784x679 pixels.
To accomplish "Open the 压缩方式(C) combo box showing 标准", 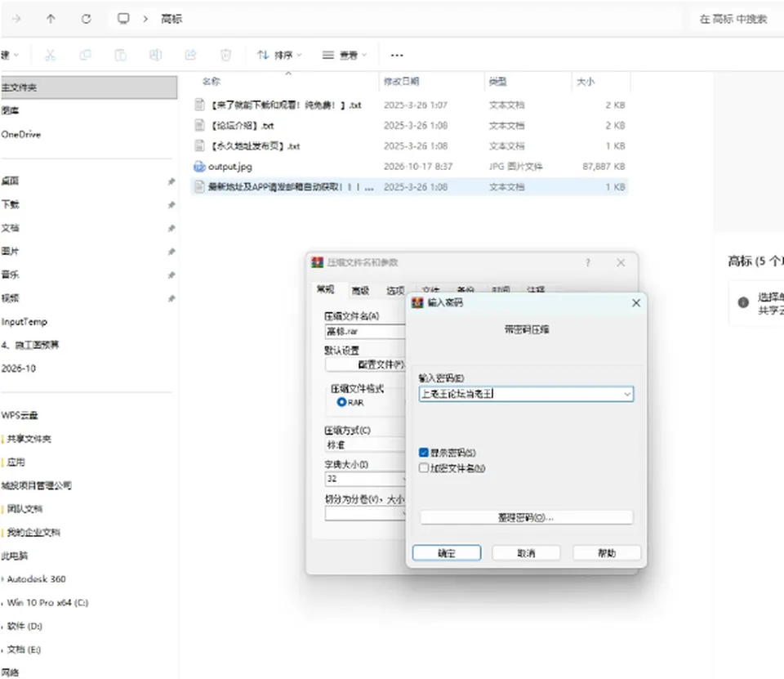I will click(x=365, y=444).
